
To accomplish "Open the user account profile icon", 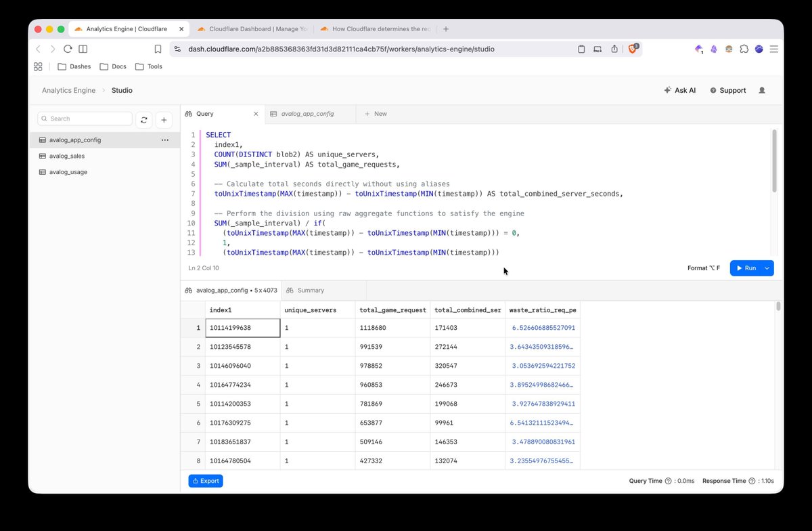I will point(762,90).
